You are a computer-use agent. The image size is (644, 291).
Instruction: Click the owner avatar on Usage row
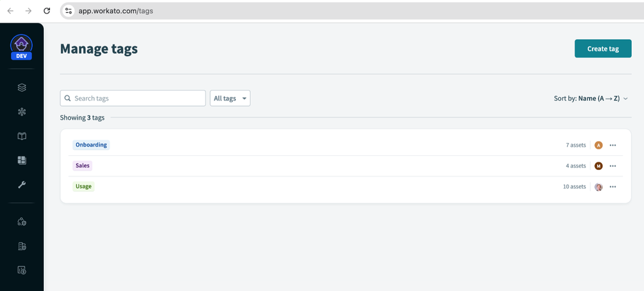click(x=598, y=187)
